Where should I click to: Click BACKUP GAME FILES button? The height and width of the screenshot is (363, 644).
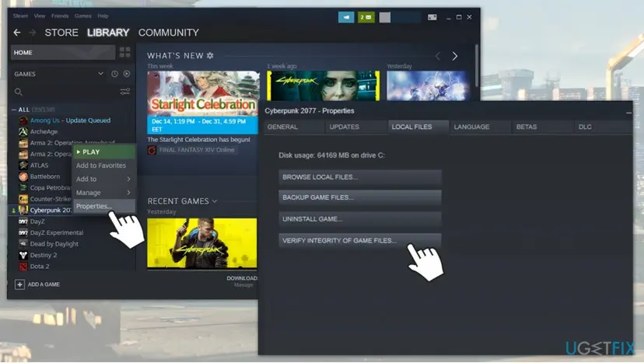tap(360, 197)
